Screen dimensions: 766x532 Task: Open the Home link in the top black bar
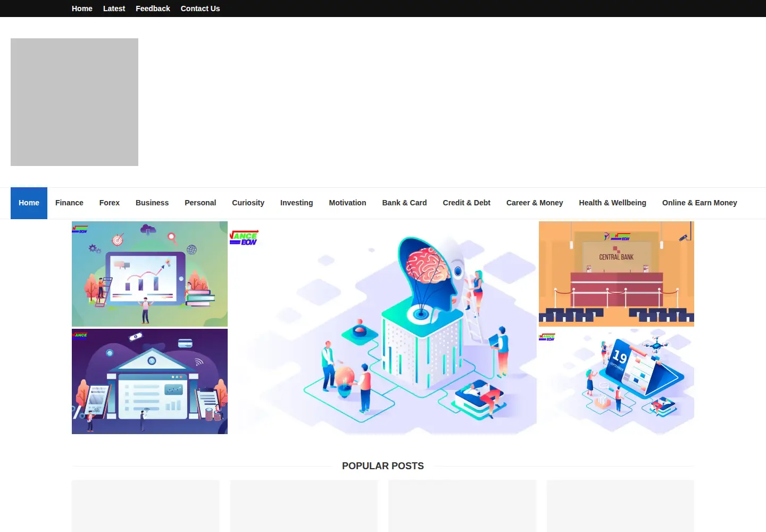pyautogui.click(x=82, y=9)
